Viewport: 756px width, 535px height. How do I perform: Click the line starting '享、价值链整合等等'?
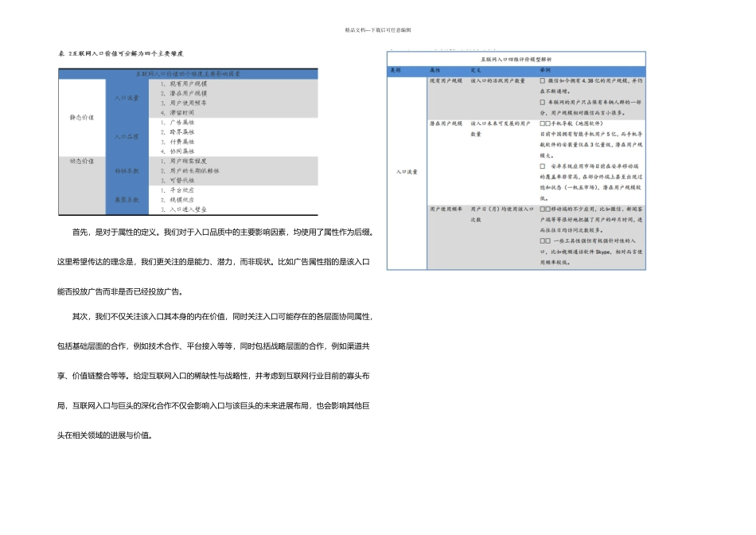213,377
